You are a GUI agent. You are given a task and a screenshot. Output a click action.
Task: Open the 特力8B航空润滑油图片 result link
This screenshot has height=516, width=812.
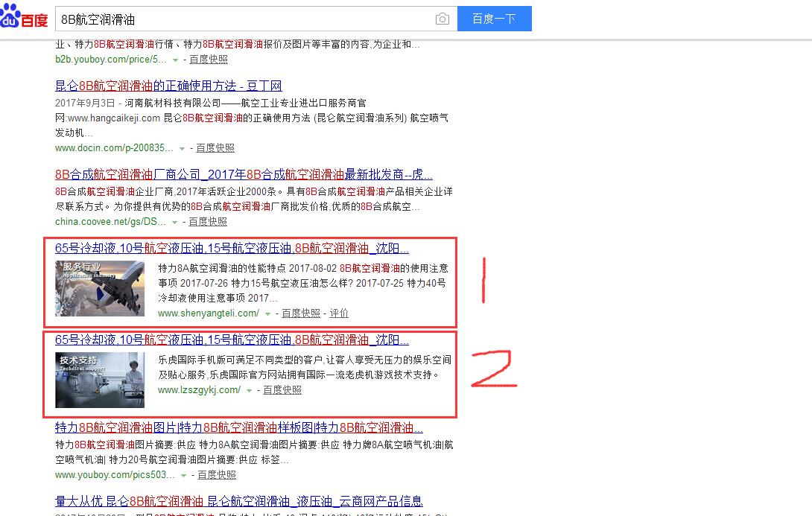click(237, 427)
